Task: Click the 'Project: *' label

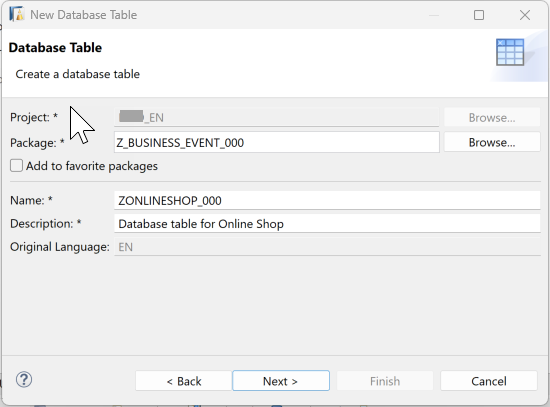Action: tap(34, 117)
